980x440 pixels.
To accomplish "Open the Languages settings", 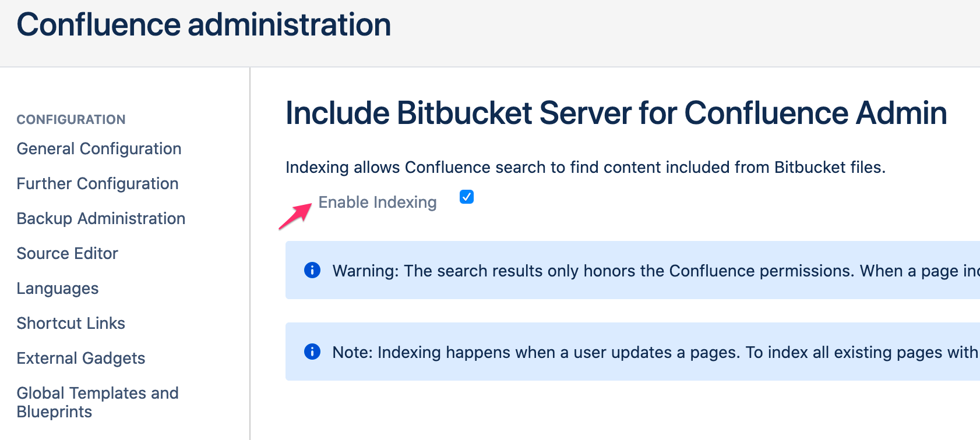I will [x=58, y=288].
